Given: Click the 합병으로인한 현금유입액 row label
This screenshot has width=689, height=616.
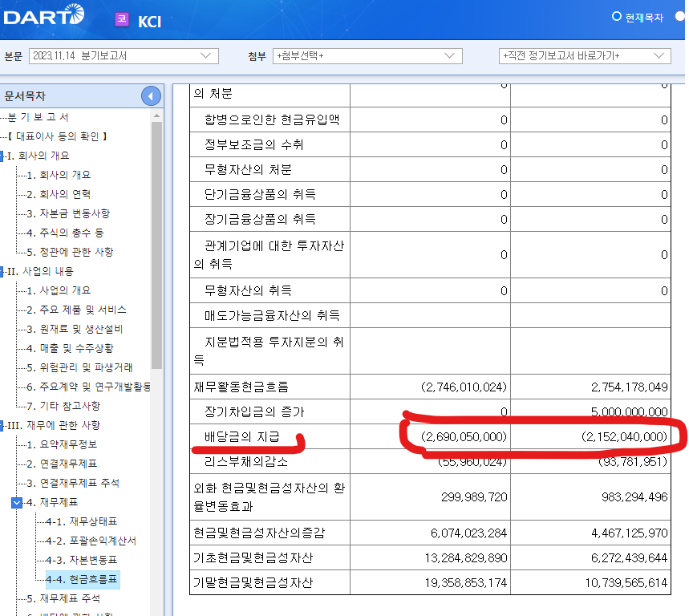Looking at the screenshot, I should click(272, 120).
